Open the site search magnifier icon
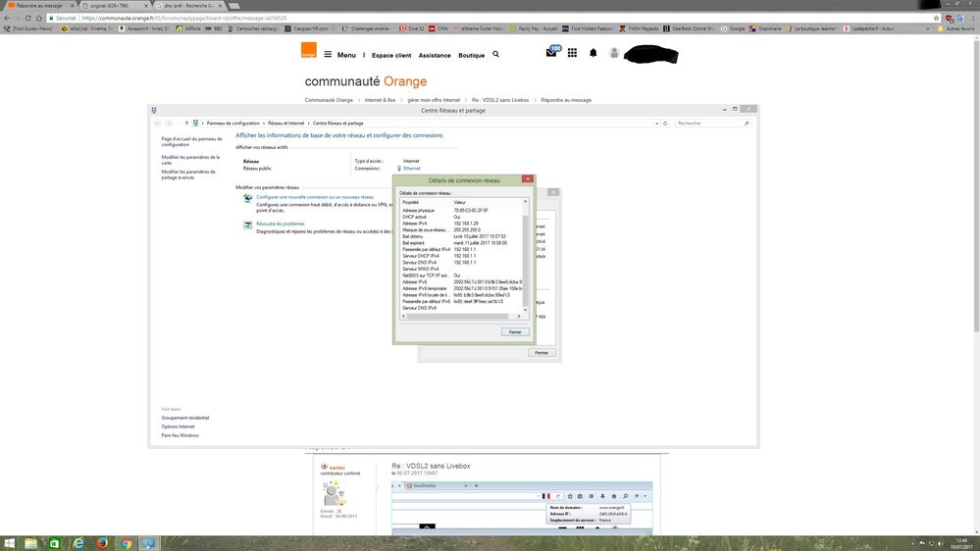This screenshot has height=551, width=980. point(495,54)
